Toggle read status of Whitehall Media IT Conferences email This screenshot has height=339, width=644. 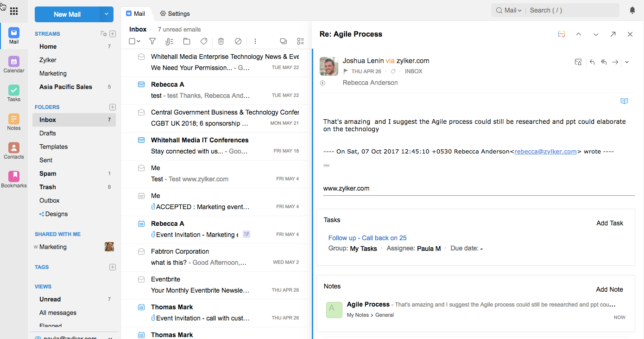point(141,140)
